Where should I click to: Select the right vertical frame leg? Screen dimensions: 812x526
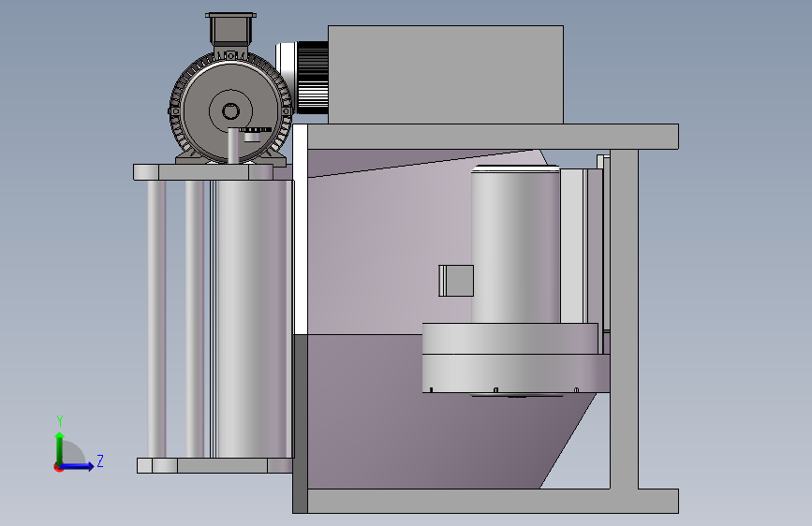[624, 319]
